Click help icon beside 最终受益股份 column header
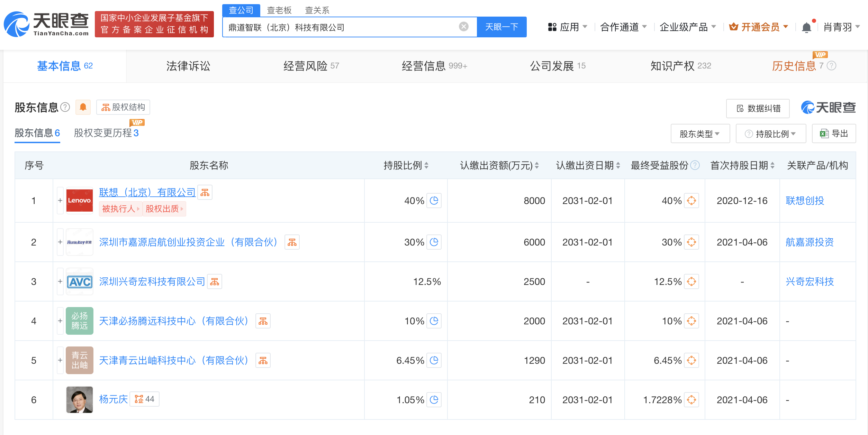Viewport: 868px width, 435px height. (x=695, y=165)
